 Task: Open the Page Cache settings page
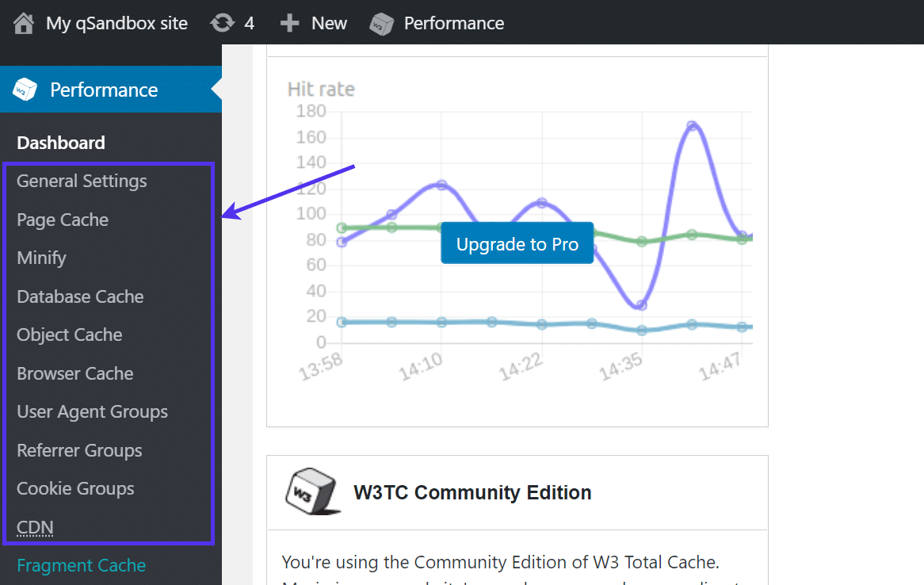coord(62,220)
